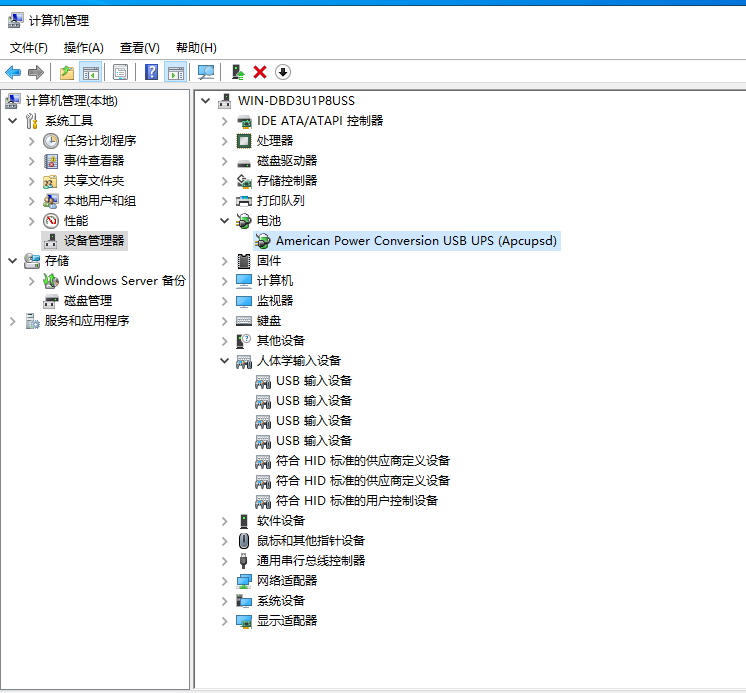
Task: Click Scan for hardware changes monitor icon
Action: (x=206, y=72)
